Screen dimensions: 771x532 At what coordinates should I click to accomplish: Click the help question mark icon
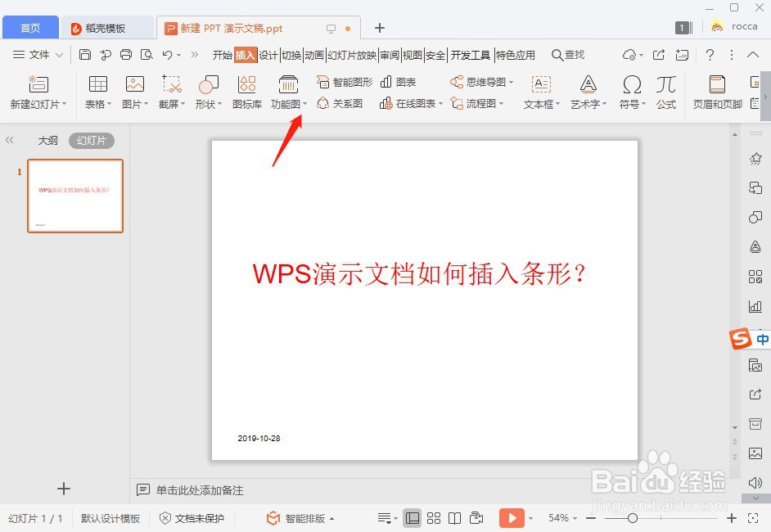click(710, 55)
